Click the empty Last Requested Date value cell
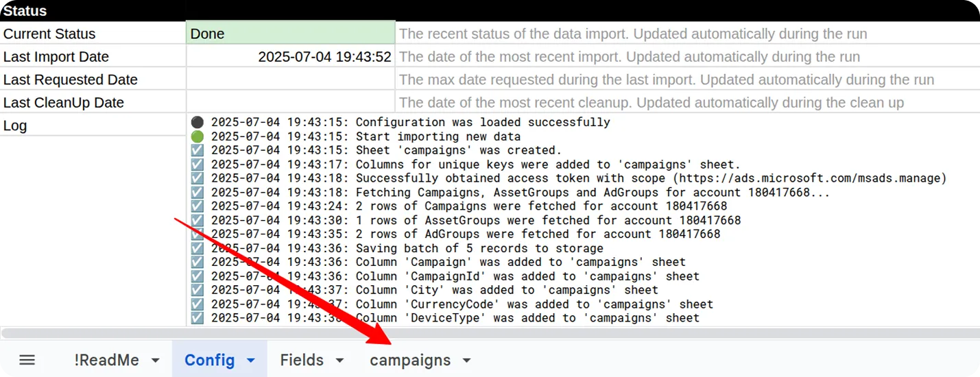This screenshot has height=377, width=980. click(x=291, y=80)
